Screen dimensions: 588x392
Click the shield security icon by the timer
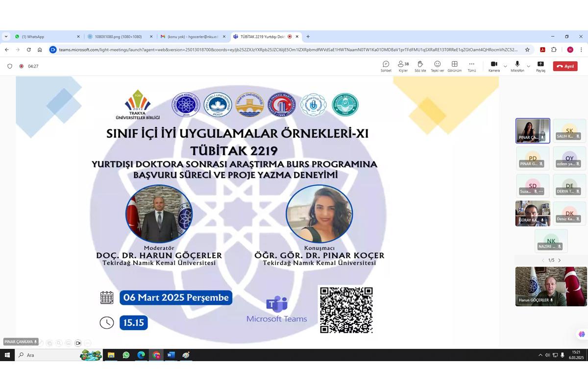click(9, 66)
